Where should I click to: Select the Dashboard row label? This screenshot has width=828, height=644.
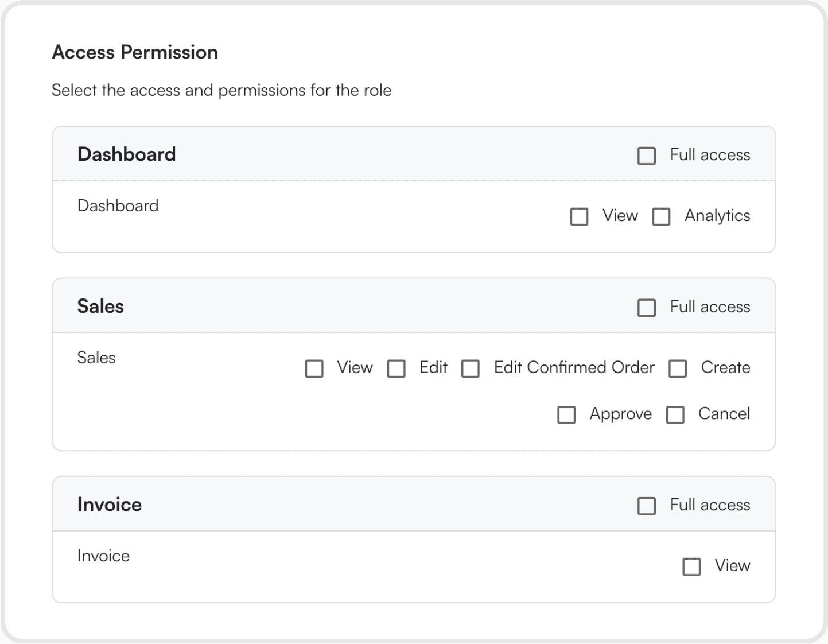pos(118,205)
